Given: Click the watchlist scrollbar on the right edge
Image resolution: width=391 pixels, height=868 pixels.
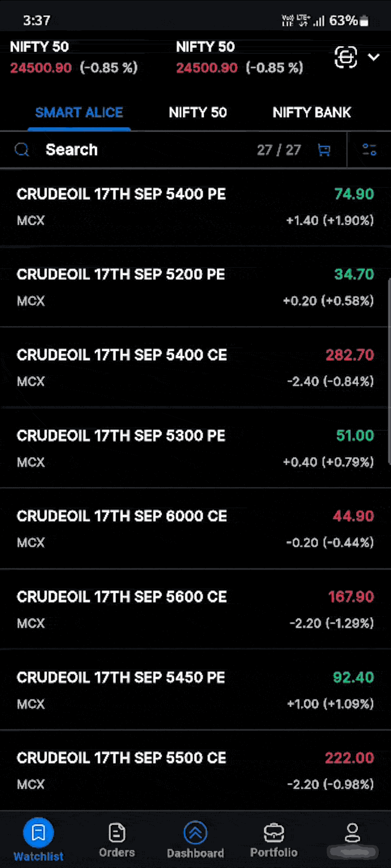Looking at the screenshot, I should (389, 372).
